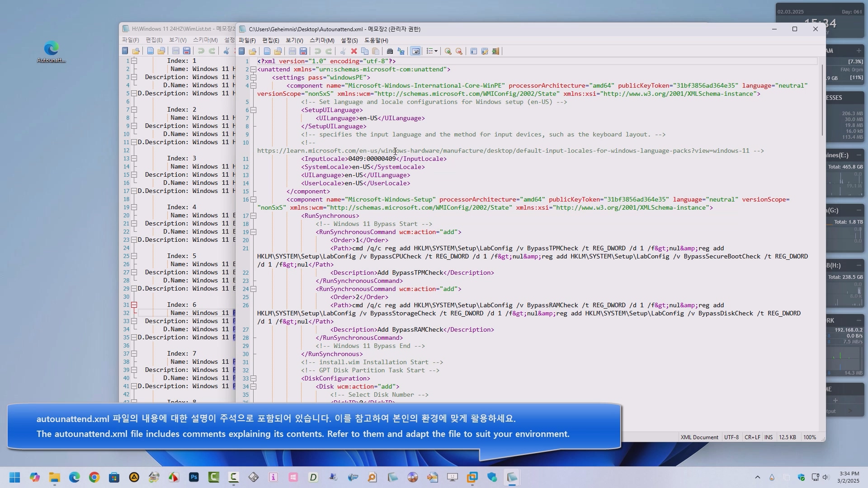Click the Copy toolbar icon

coord(365,52)
